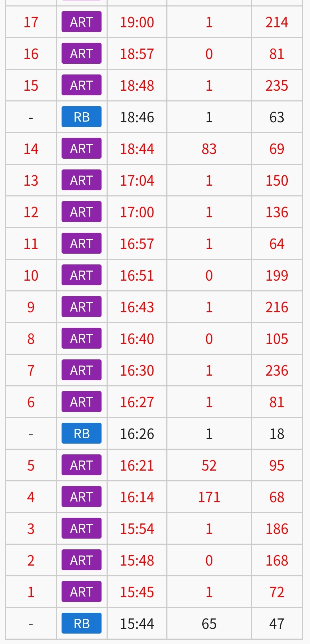Image resolution: width=310 pixels, height=644 pixels.
Task: Click the RB badge beside 18:46
Action: point(81,117)
